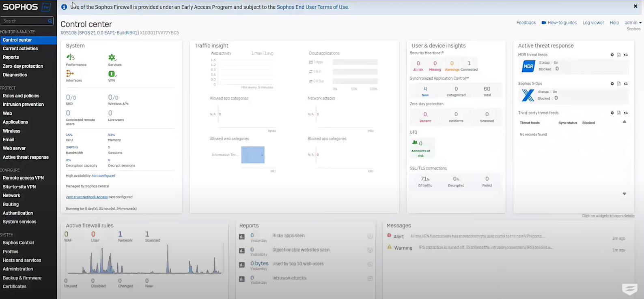Open Zero Trust Network Access link

click(87, 197)
